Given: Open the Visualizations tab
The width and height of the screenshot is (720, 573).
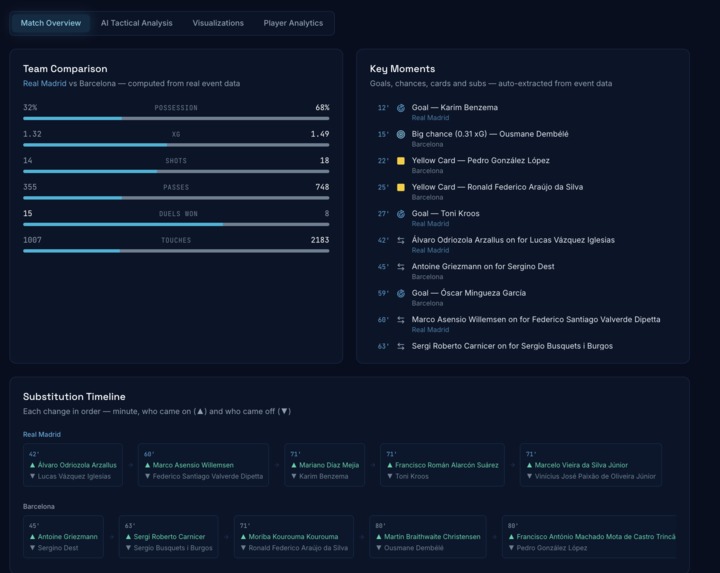Looking at the screenshot, I should [x=218, y=23].
